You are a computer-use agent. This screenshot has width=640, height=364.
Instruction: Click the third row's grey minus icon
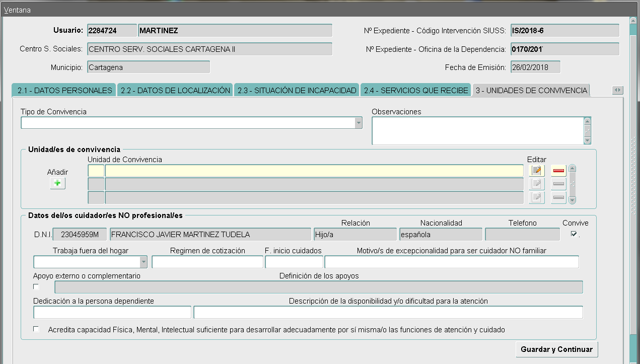coord(558,198)
